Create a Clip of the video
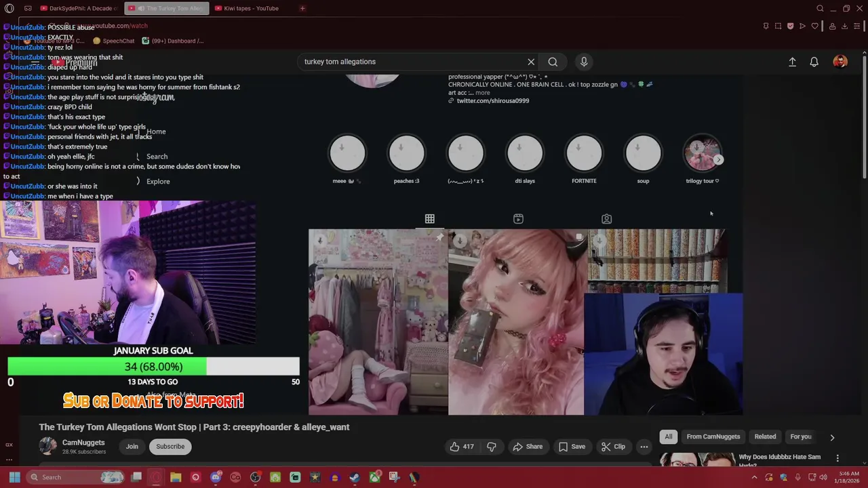The height and width of the screenshot is (488, 868). click(x=613, y=447)
